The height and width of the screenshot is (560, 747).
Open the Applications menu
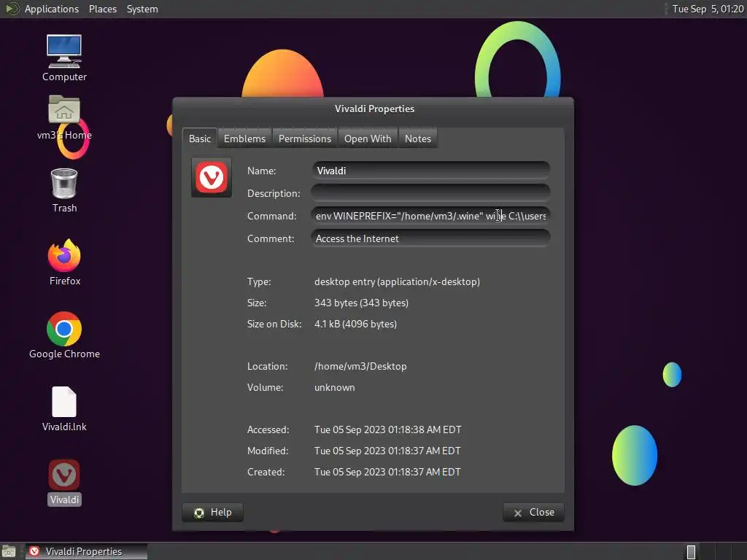click(52, 9)
